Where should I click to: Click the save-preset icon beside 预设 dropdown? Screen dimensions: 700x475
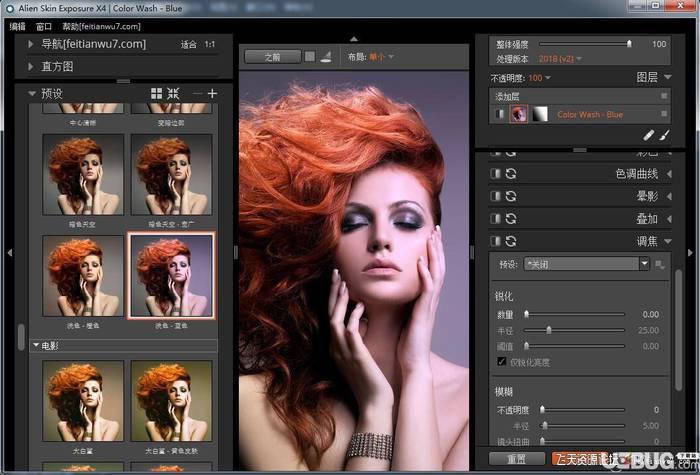coord(659,265)
